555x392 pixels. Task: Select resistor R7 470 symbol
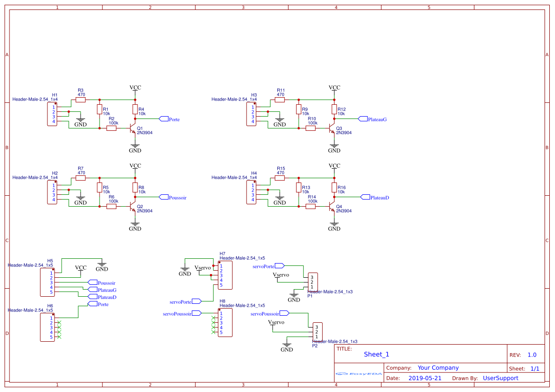pyautogui.click(x=81, y=178)
